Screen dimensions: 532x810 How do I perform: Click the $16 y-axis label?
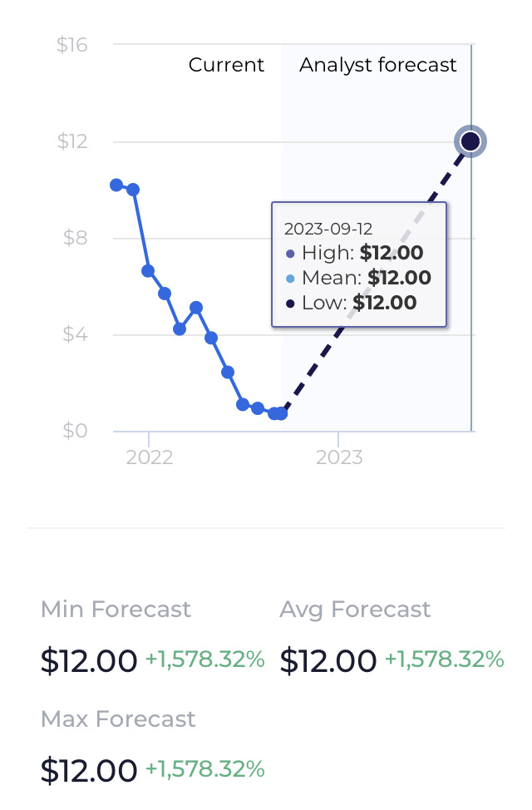click(x=71, y=45)
